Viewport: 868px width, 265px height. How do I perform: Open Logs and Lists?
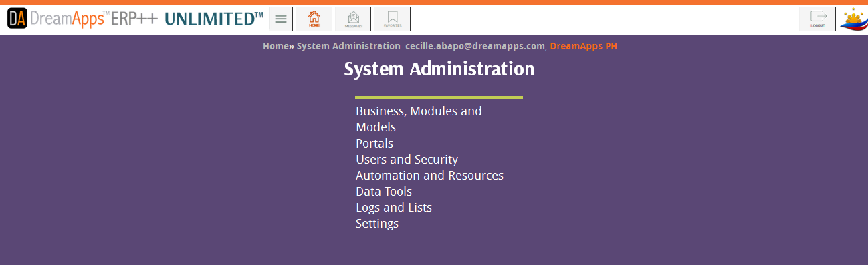[394, 208]
